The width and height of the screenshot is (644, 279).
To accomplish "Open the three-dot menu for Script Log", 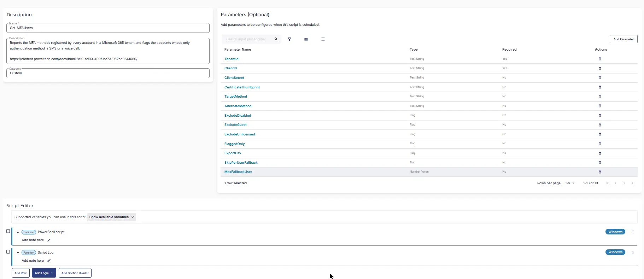I will pyautogui.click(x=633, y=252).
